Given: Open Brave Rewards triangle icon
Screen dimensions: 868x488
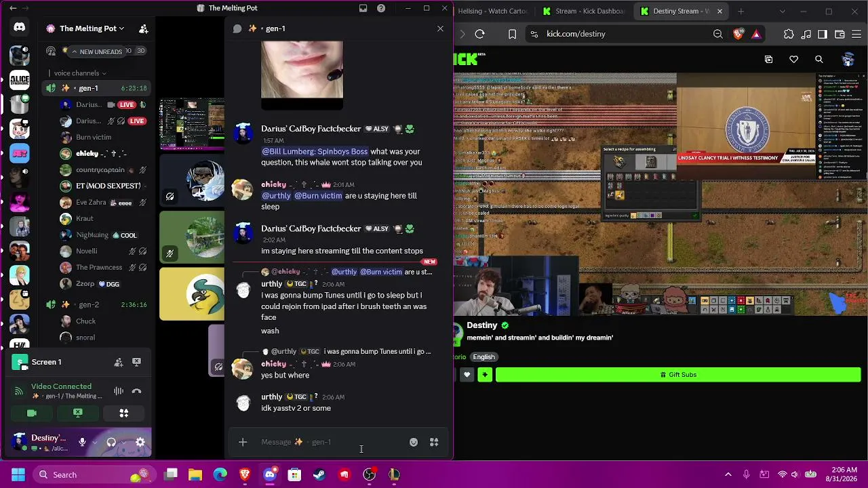Looking at the screenshot, I should (756, 34).
